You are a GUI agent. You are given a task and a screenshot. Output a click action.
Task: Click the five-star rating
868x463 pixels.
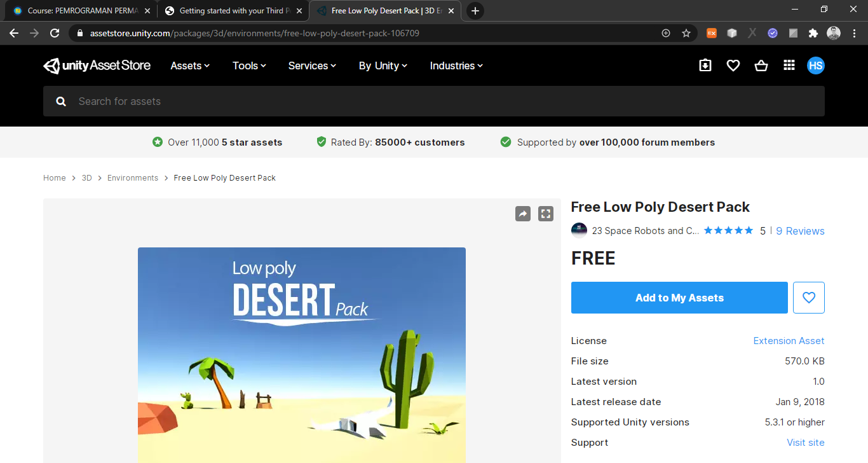(729, 230)
